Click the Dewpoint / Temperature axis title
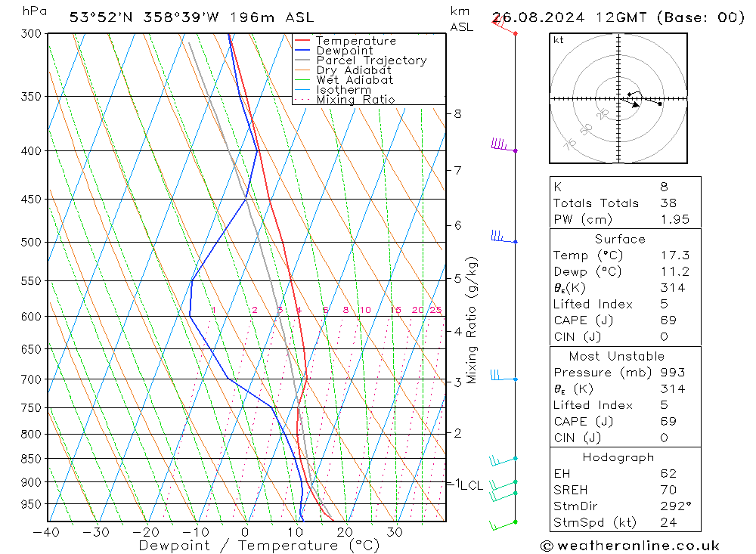 (259, 546)
